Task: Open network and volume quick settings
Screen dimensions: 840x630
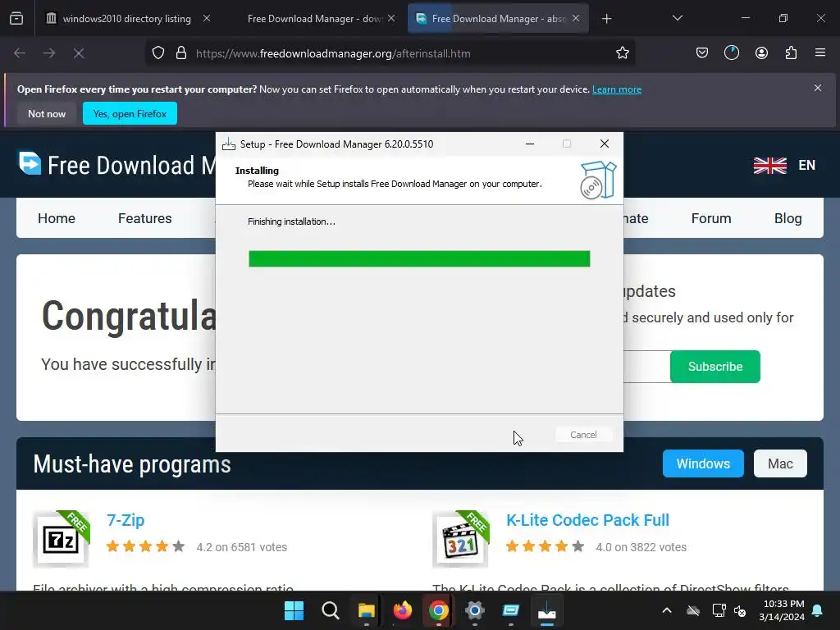Action: 729,610
